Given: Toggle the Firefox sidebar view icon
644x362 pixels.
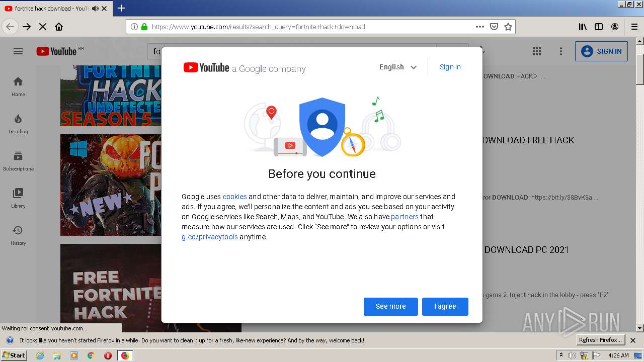Looking at the screenshot, I should [x=599, y=27].
